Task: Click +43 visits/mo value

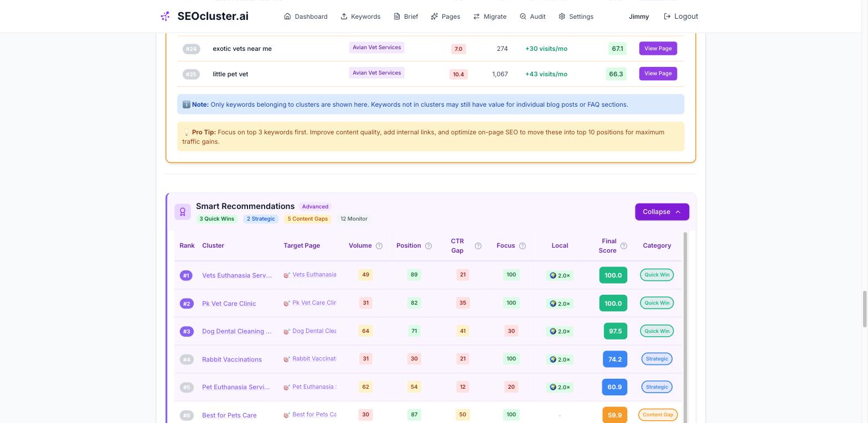Action: point(546,74)
